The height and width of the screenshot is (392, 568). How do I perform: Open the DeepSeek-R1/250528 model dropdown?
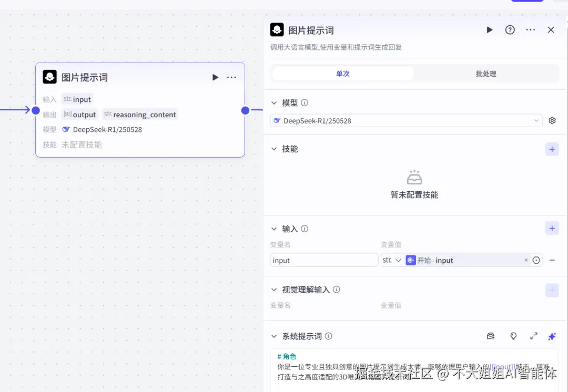click(408, 120)
